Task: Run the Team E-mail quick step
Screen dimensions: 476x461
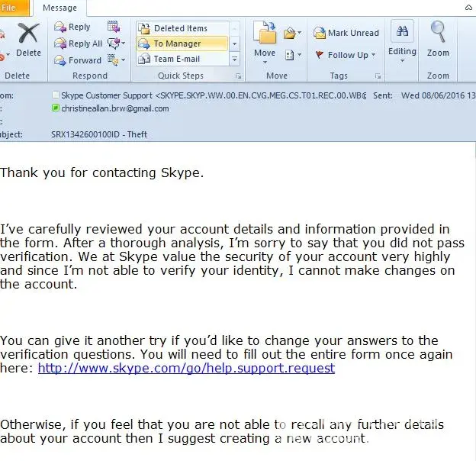Action: 176,59
